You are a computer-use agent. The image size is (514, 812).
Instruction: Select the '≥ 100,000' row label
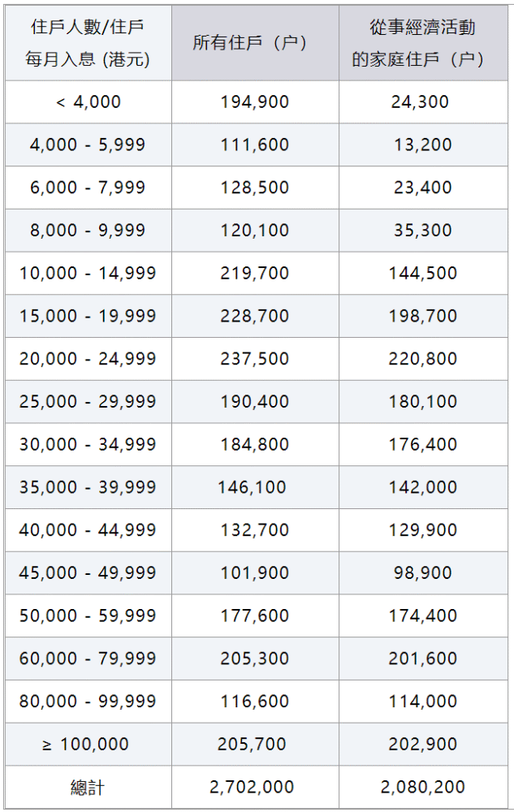(89, 745)
